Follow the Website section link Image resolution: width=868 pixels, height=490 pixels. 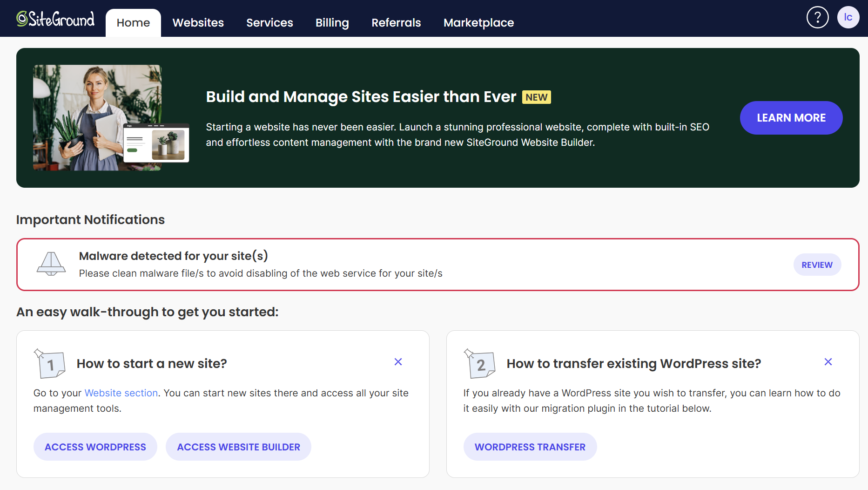click(121, 393)
